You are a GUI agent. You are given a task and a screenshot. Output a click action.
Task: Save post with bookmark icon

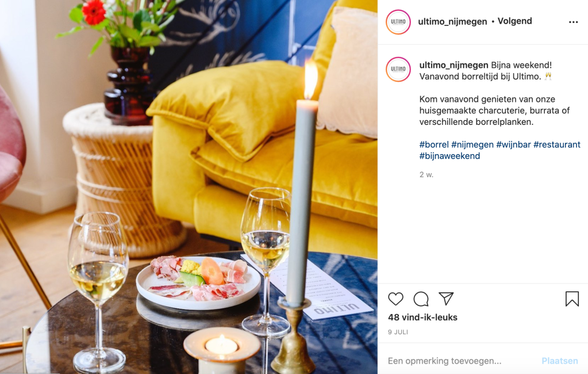click(x=572, y=299)
